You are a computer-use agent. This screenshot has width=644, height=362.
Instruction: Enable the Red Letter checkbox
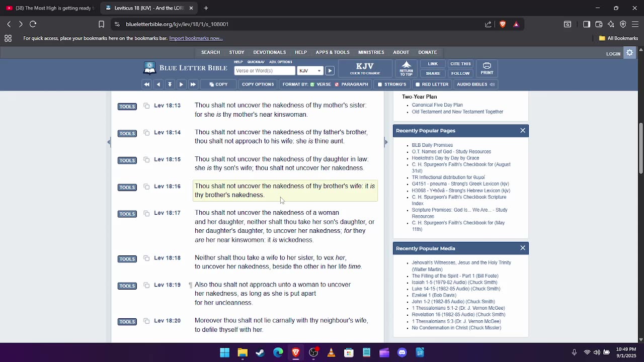pyautogui.click(x=418, y=84)
